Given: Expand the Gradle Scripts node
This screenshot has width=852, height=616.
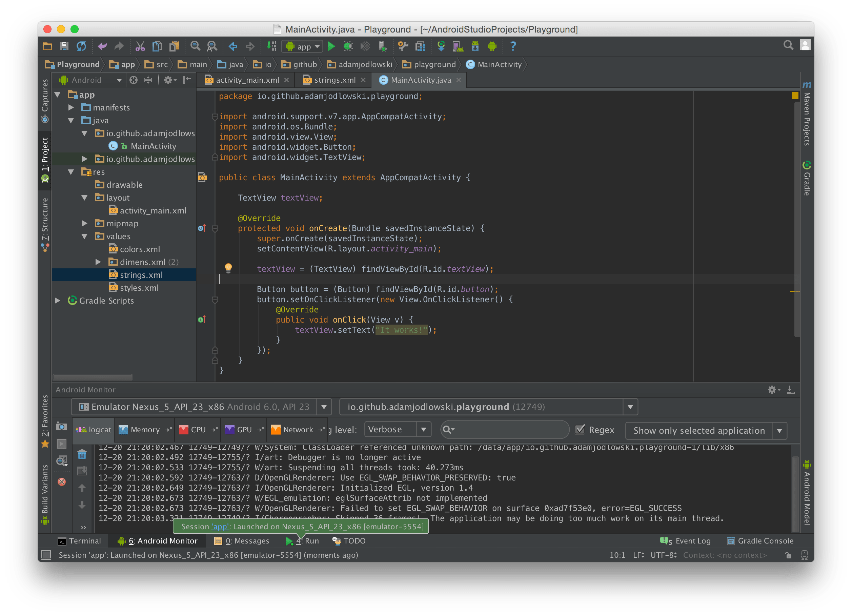Looking at the screenshot, I should tap(58, 301).
